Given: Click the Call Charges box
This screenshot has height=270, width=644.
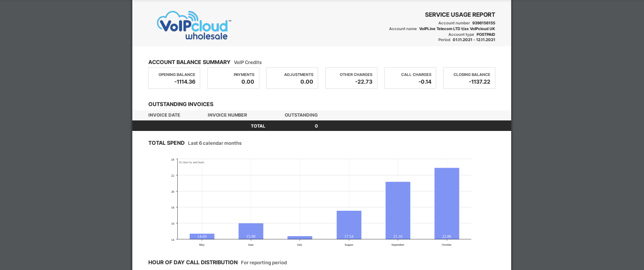Looking at the screenshot, I should (410, 78).
